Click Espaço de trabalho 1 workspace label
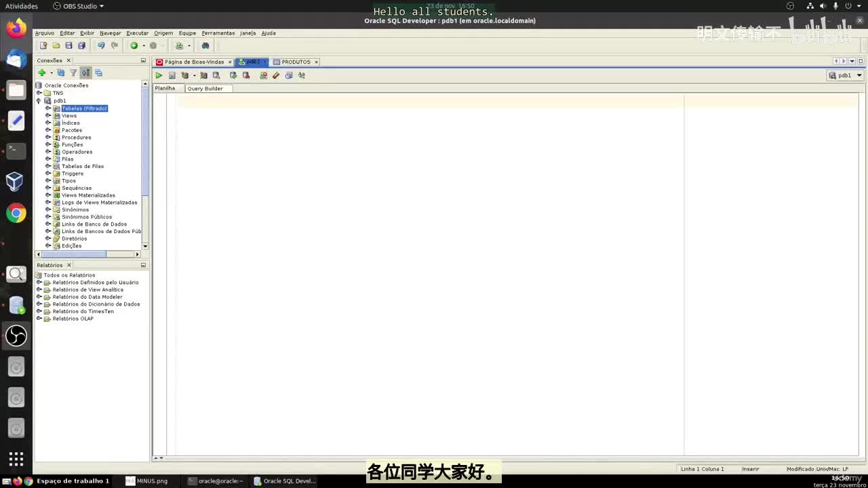The image size is (868, 488). tap(73, 481)
